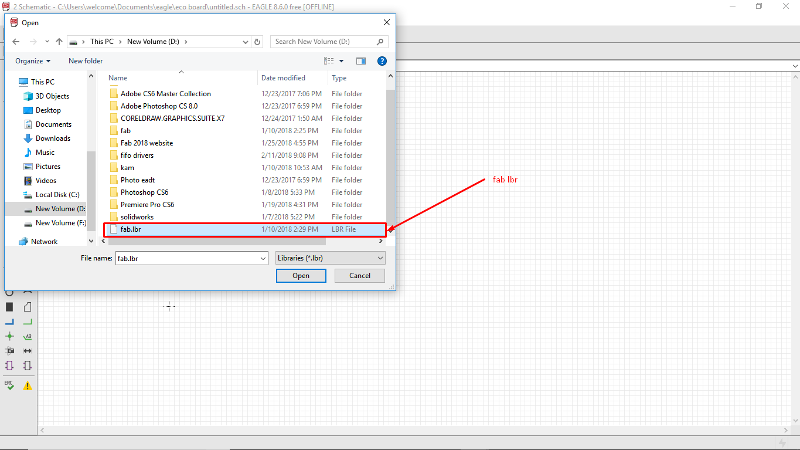Screen dimensions: 800x450
Task: Click the drive icon in address bar
Action: (x=73, y=42)
